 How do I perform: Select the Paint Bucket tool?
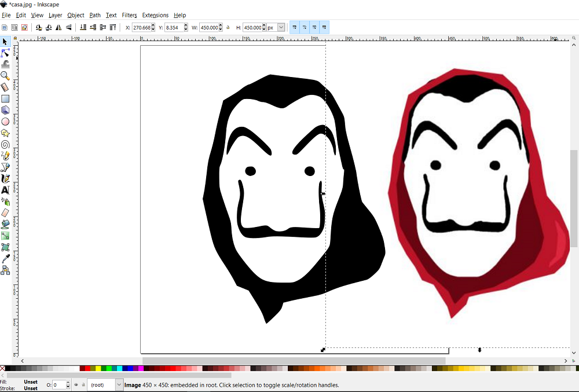tap(5, 225)
